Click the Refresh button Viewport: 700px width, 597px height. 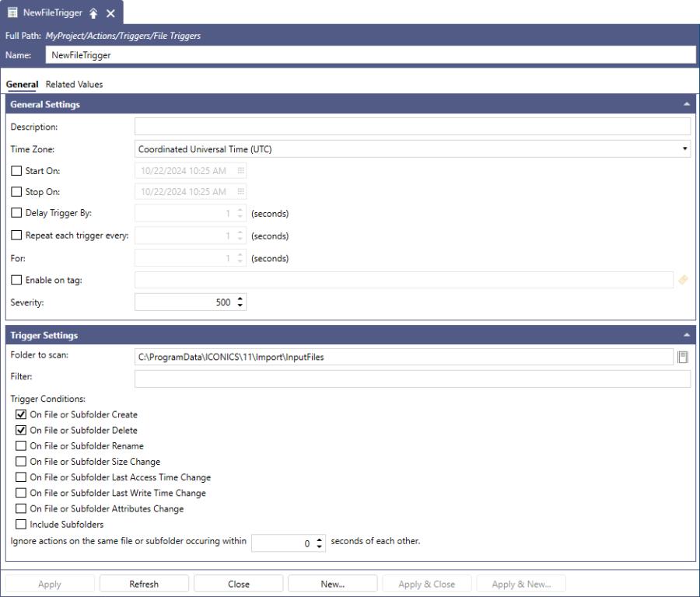pos(144,584)
